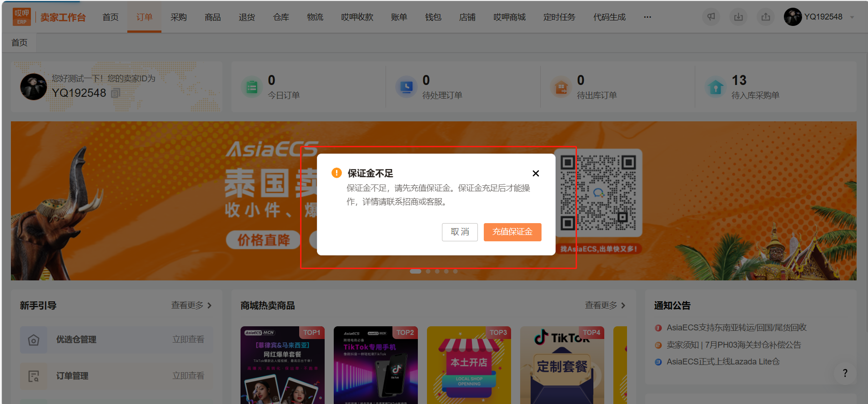Open the 账单 menu
Viewport: 868px width, 404px height.
coord(399,17)
